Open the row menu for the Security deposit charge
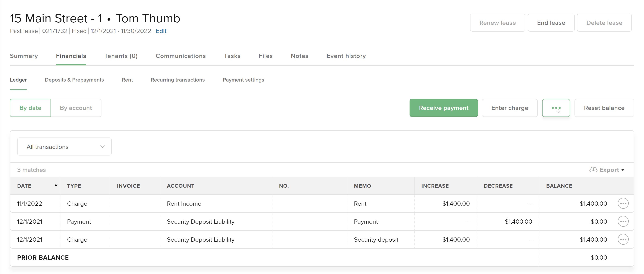The height and width of the screenshot is (274, 644). point(623,239)
